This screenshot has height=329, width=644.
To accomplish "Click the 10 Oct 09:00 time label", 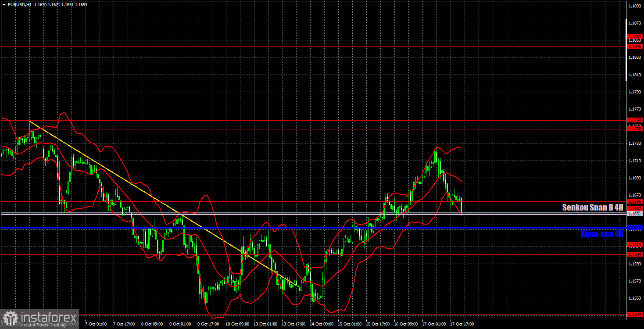I will 237,324.
